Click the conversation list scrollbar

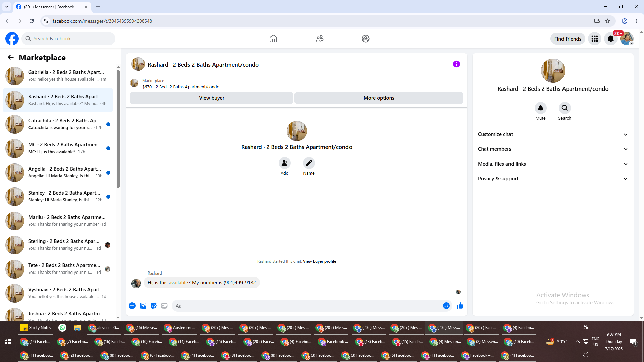click(x=118, y=129)
